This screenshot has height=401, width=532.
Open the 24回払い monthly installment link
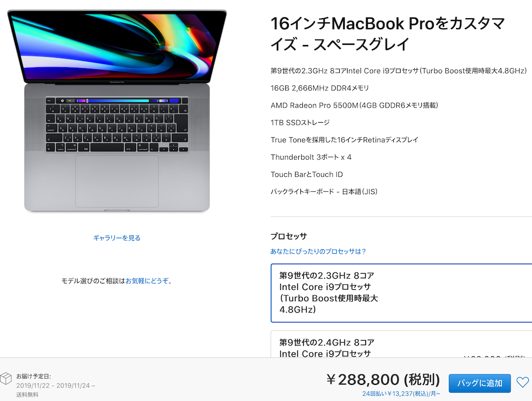401,394
